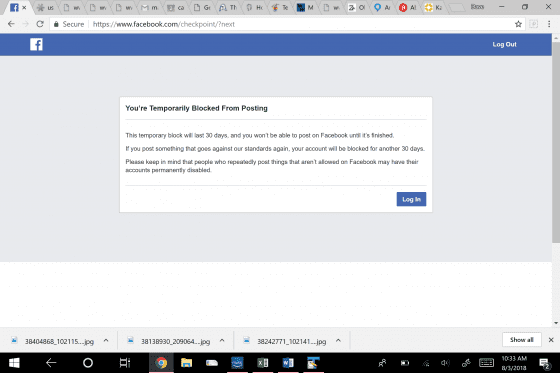Screen dimensions: 560x373
Task: Switch to the 'Ar' map pin tab
Action: tap(382, 8)
